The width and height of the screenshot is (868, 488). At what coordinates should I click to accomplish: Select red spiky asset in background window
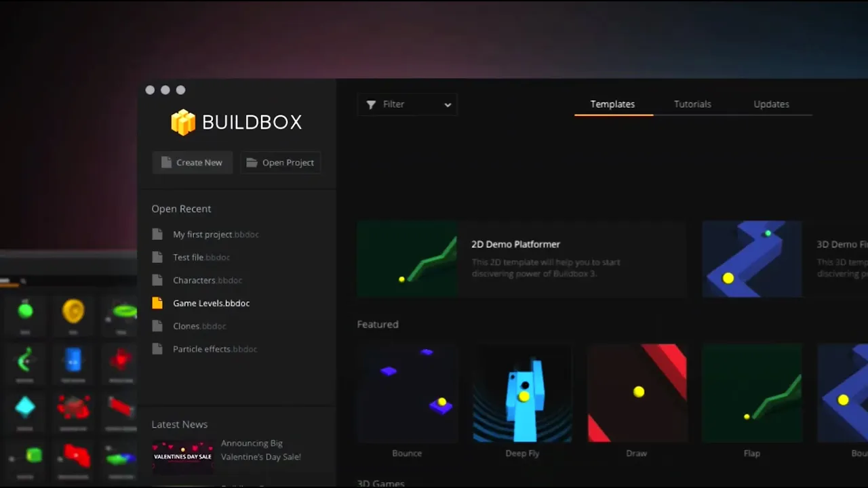click(x=121, y=359)
